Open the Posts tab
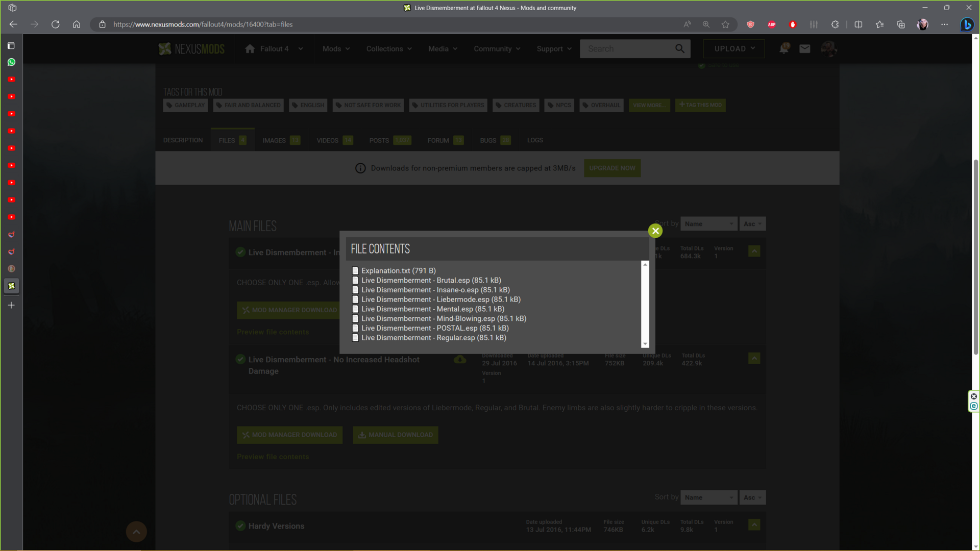 (390, 140)
